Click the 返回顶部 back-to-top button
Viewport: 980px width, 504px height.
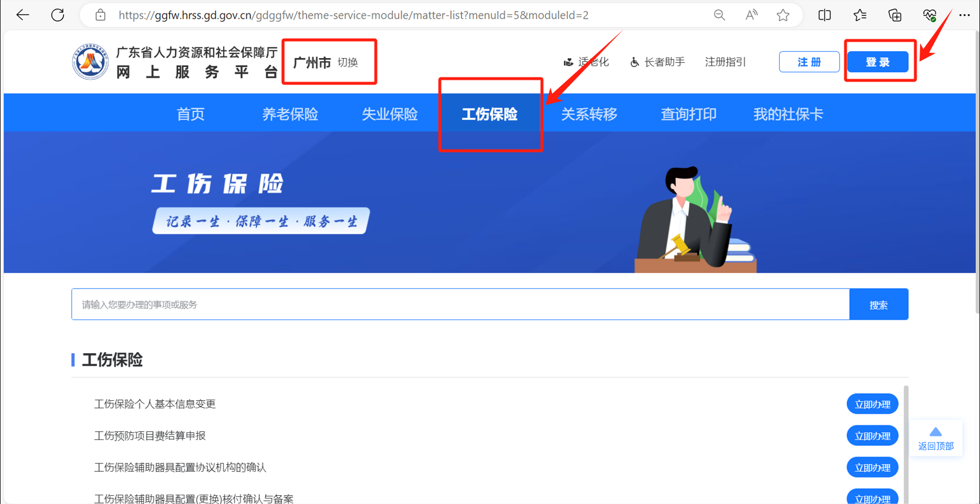point(936,439)
